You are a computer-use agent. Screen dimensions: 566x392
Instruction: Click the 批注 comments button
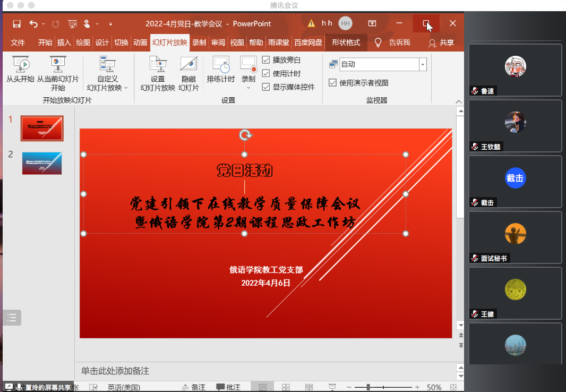click(x=228, y=387)
